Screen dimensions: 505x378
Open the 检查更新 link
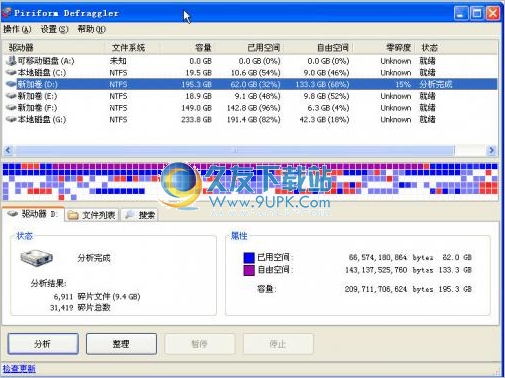pos(19,369)
